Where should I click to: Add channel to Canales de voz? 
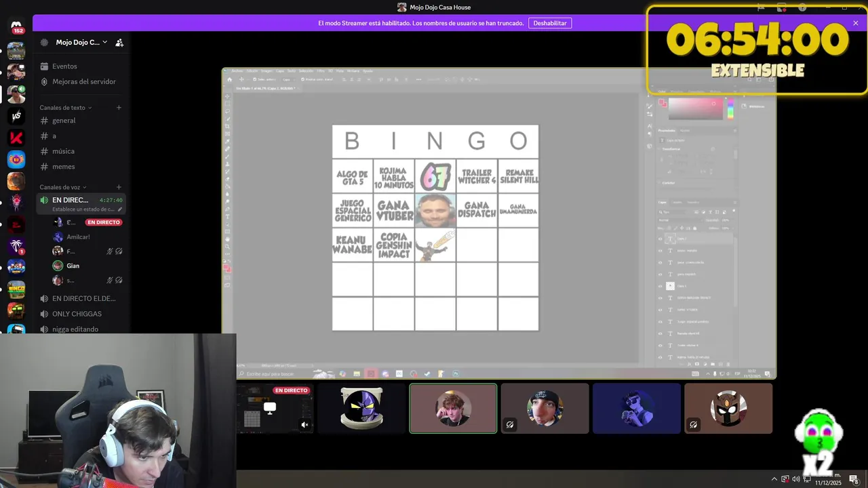click(119, 187)
